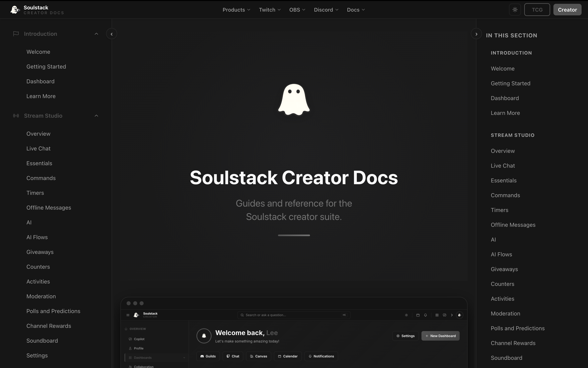
Task: Click the large ghost mascot image
Action: [294, 99]
